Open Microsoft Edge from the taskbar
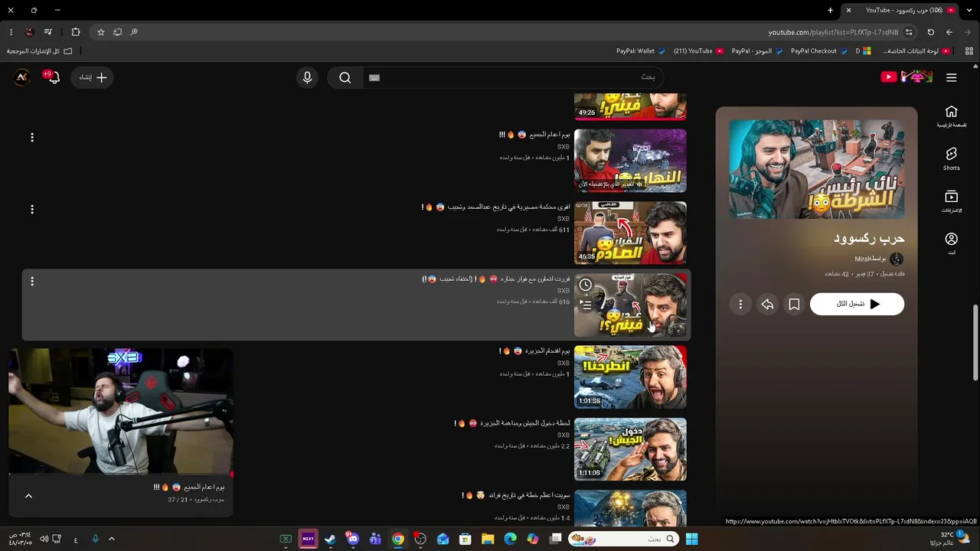Screen dimensions: 980x551 [x=510, y=539]
